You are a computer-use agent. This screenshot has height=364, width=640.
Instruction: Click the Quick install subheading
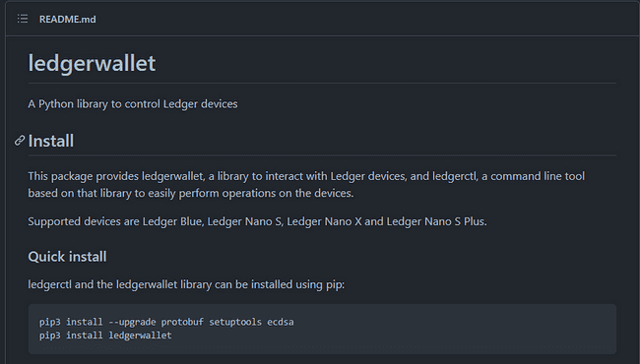pos(67,257)
